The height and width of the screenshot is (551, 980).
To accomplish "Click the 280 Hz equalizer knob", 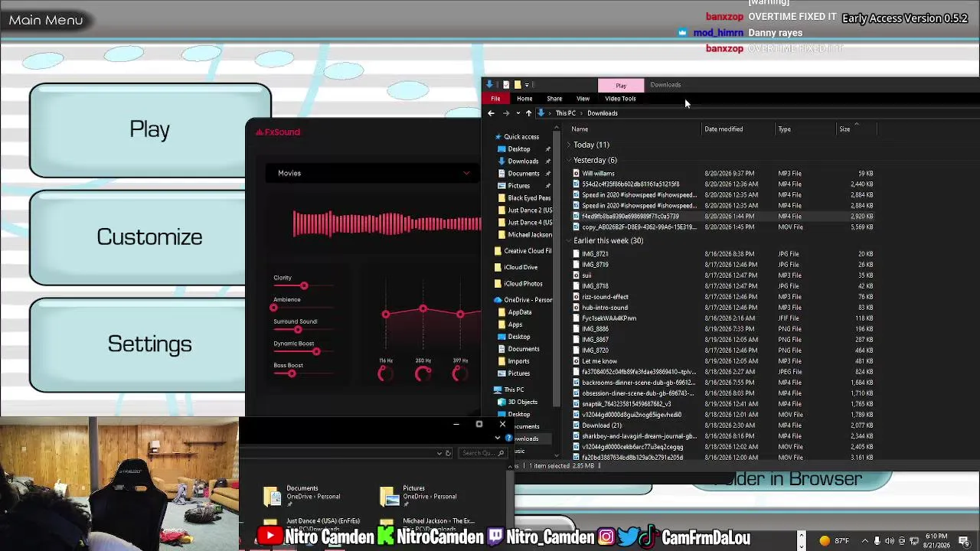I will [x=423, y=373].
